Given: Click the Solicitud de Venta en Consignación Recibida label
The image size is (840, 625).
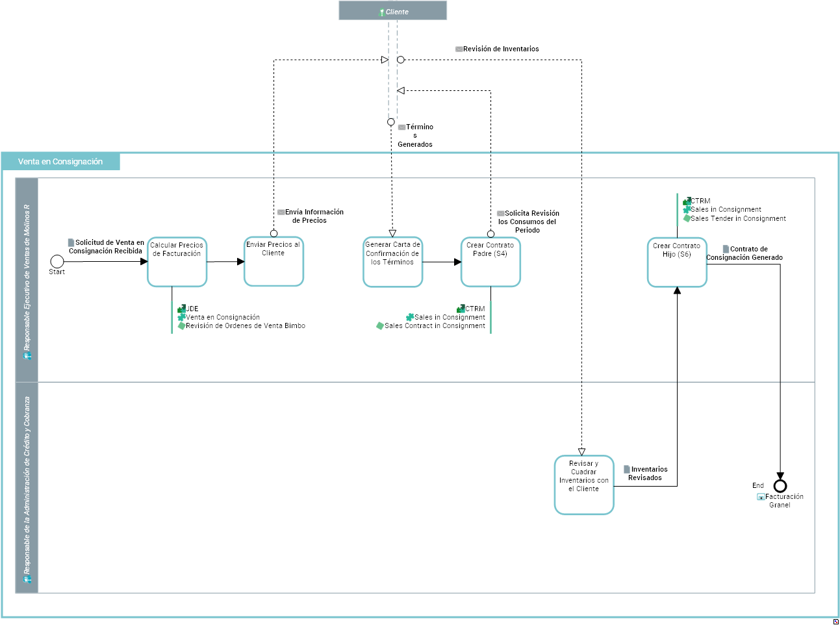Looking at the screenshot, I should pos(107,247).
